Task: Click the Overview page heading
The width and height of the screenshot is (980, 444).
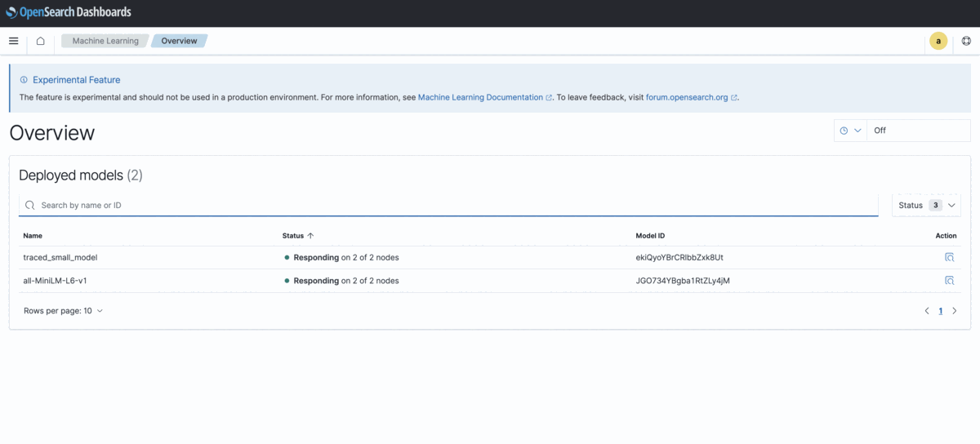Action: 52,133
